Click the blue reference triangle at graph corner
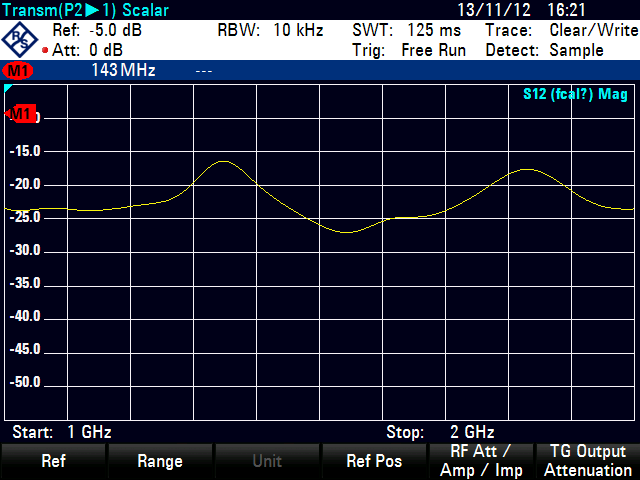This screenshot has width=640, height=480. [8, 90]
